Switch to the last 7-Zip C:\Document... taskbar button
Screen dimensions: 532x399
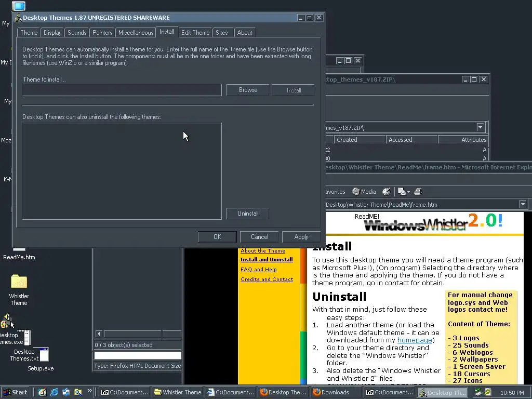(390, 392)
